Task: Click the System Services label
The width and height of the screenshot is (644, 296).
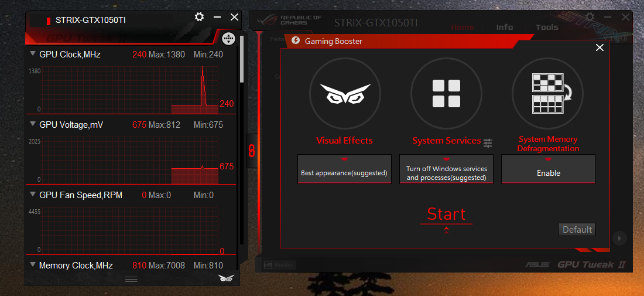Action: coord(447,141)
